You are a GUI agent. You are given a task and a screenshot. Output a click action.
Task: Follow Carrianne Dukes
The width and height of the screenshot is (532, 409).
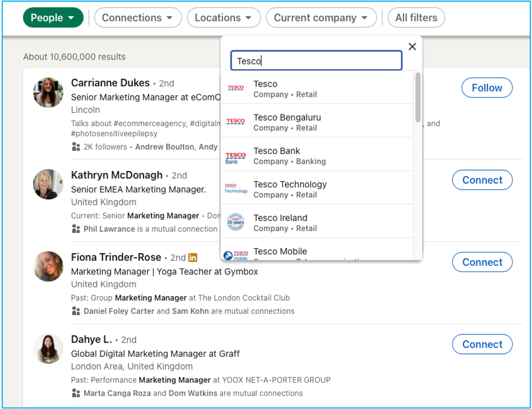(487, 88)
